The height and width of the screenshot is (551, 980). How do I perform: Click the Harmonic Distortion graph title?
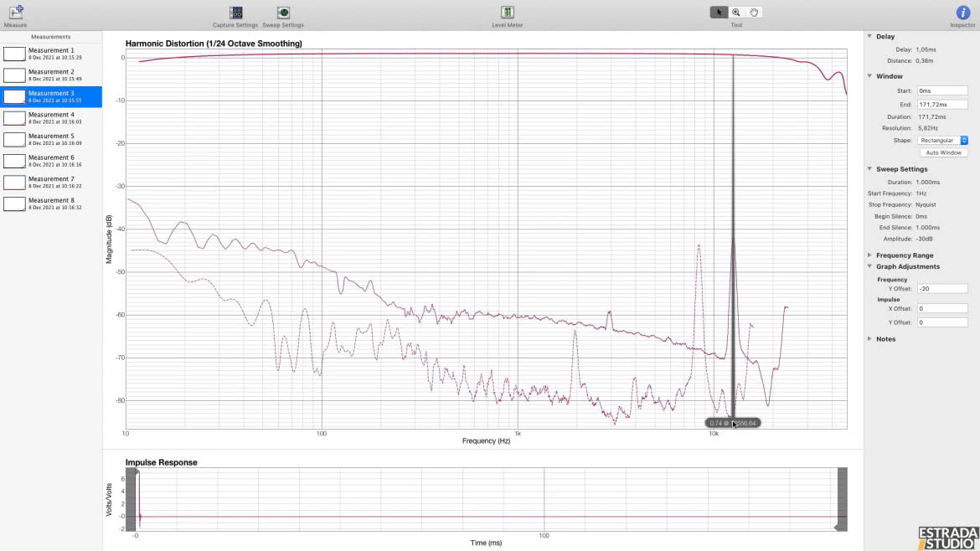tap(214, 44)
